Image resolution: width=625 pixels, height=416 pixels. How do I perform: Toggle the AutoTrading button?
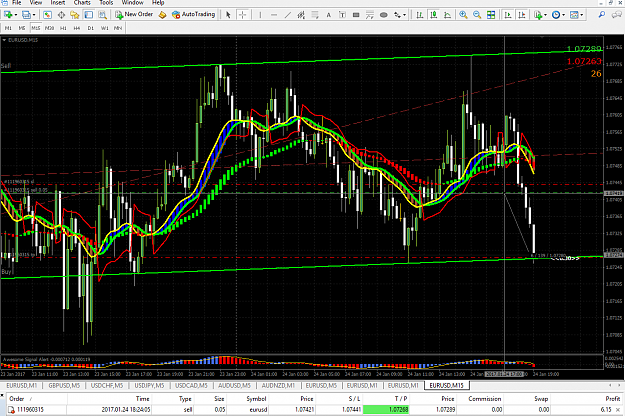pos(193,15)
